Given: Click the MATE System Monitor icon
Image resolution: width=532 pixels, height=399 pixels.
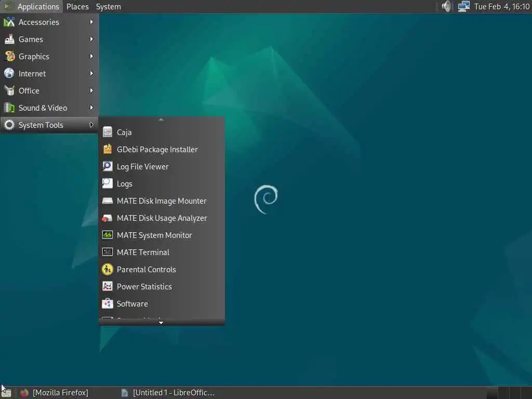Looking at the screenshot, I should click(108, 235).
